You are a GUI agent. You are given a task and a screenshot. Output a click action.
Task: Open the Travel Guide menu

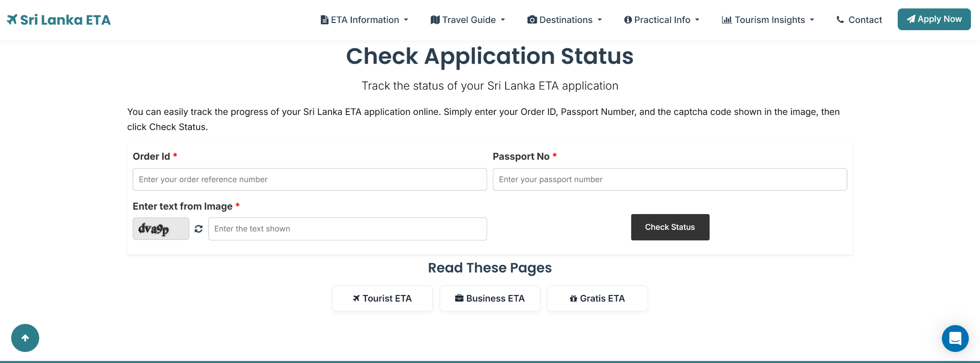pos(468,20)
